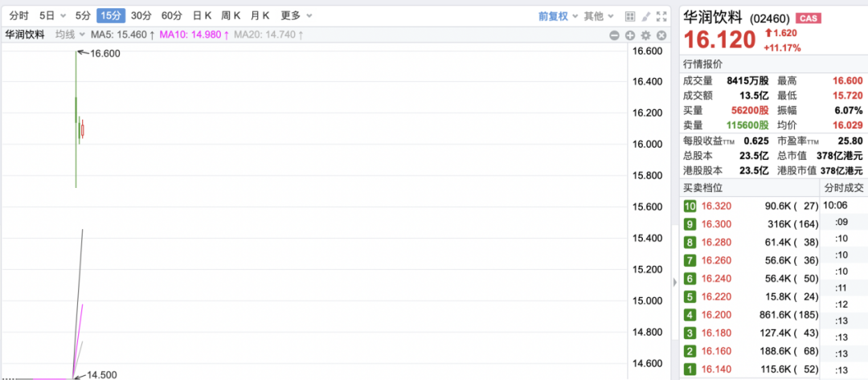The image size is (868, 380).
Task: Toggle MA10 moving average line
Action: click(x=194, y=35)
